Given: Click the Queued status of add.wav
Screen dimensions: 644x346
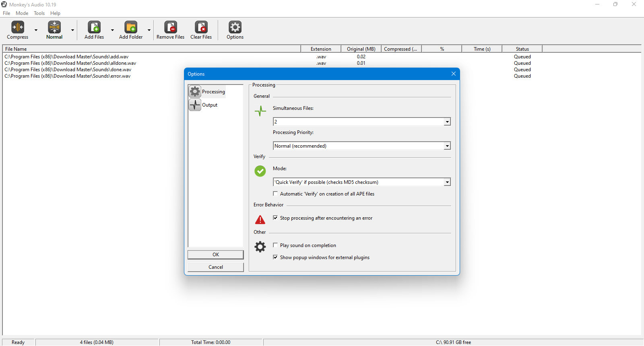Looking at the screenshot, I should coord(522,57).
